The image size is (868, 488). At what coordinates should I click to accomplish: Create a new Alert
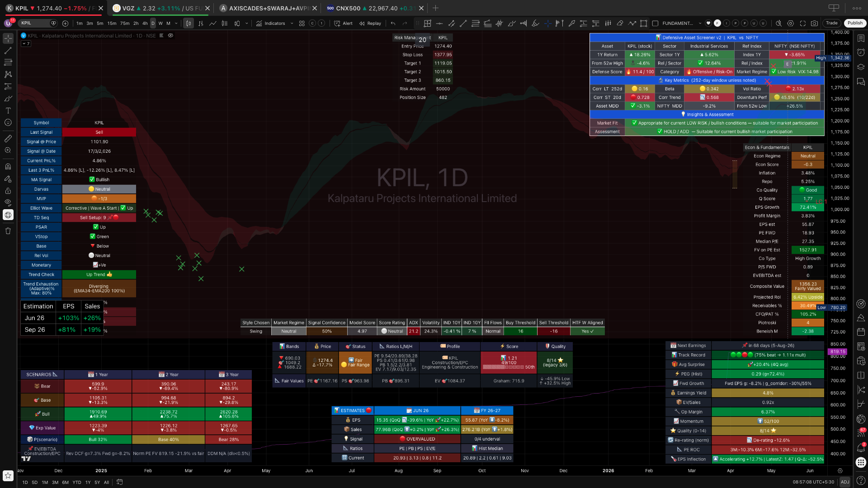point(343,23)
